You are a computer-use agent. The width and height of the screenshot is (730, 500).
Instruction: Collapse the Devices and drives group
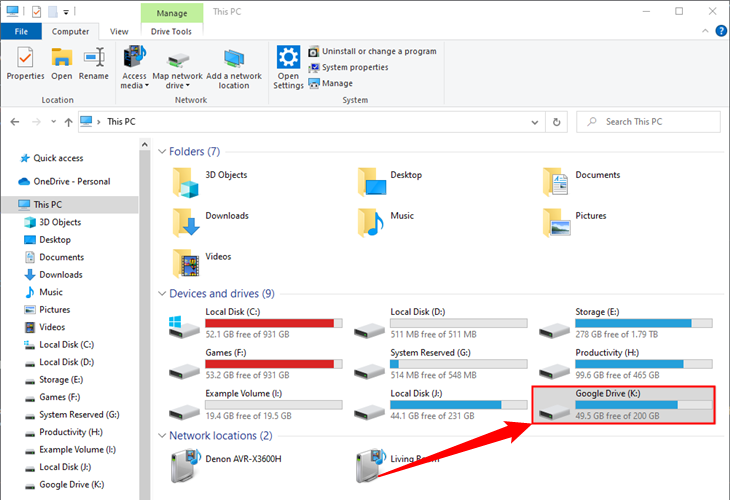pyautogui.click(x=162, y=294)
